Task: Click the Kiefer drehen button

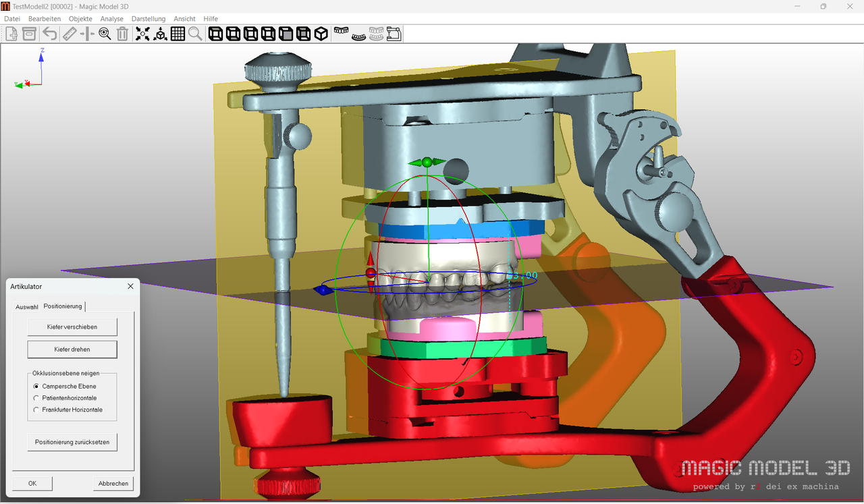Action: 72,349
